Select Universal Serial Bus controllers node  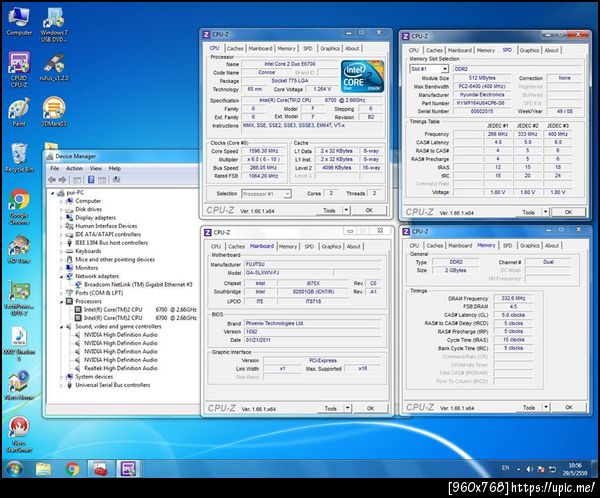112,385
